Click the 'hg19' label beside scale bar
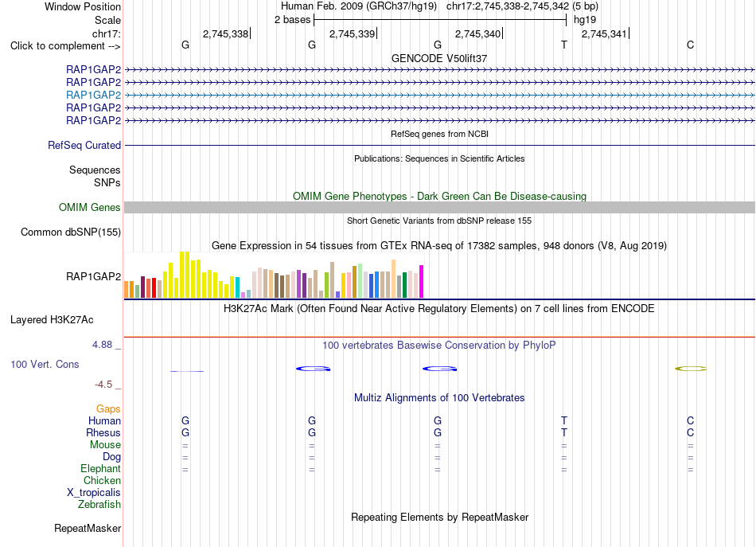The height and width of the screenshot is (547, 756). tap(585, 20)
